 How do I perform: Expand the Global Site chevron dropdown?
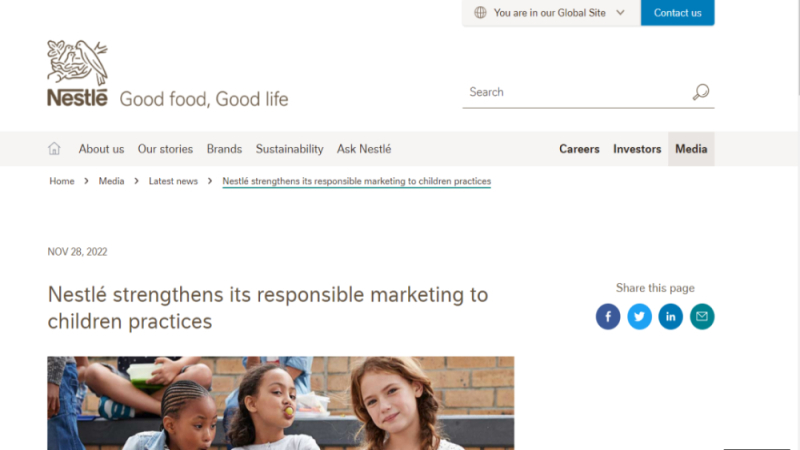point(620,13)
